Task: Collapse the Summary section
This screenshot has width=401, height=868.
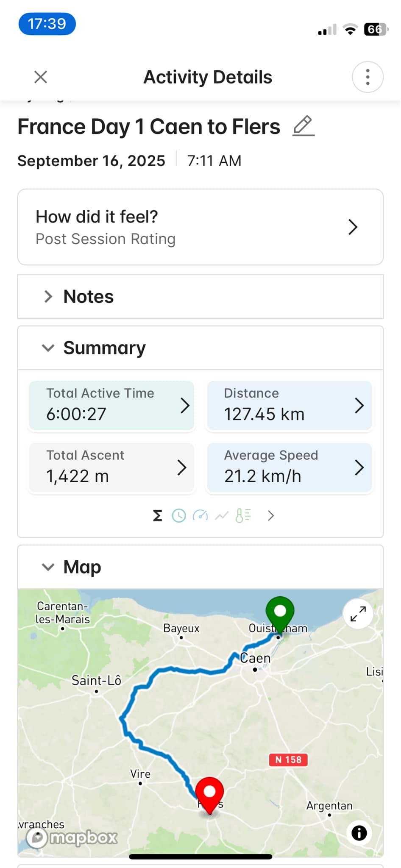Action: (48, 348)
